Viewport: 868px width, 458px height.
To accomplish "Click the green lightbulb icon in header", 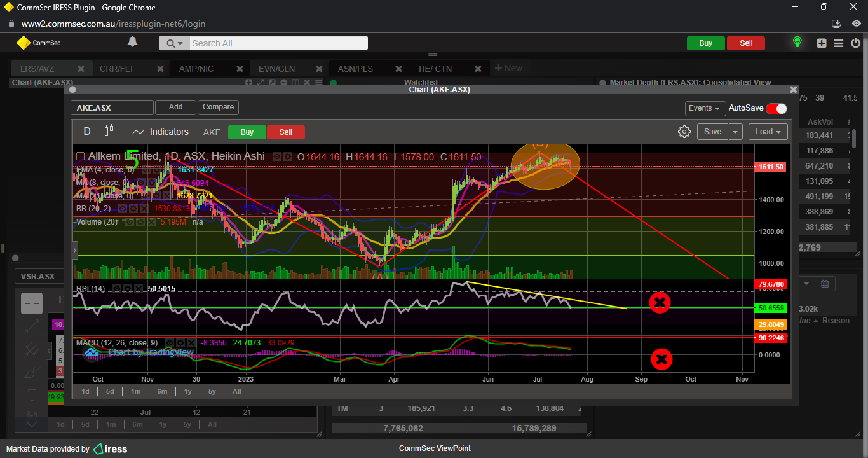I will click(x=797, y=43).
